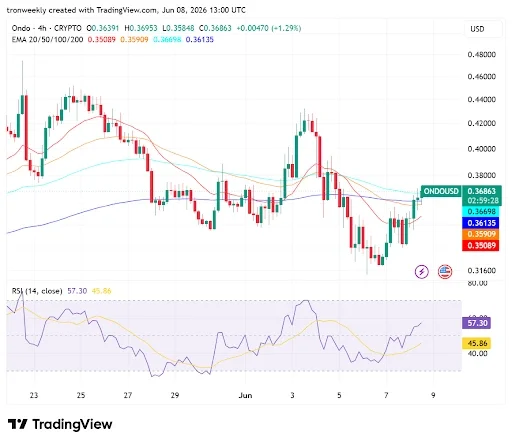Click the date label 9 on time axis
The height and width of the screenshot is (444, 512).
coord(433,395)
